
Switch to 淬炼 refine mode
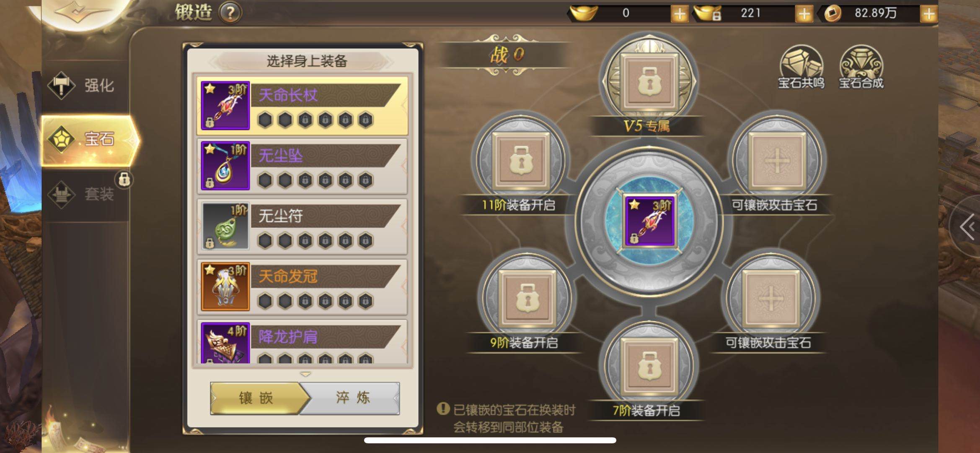[x=353, y=398]
